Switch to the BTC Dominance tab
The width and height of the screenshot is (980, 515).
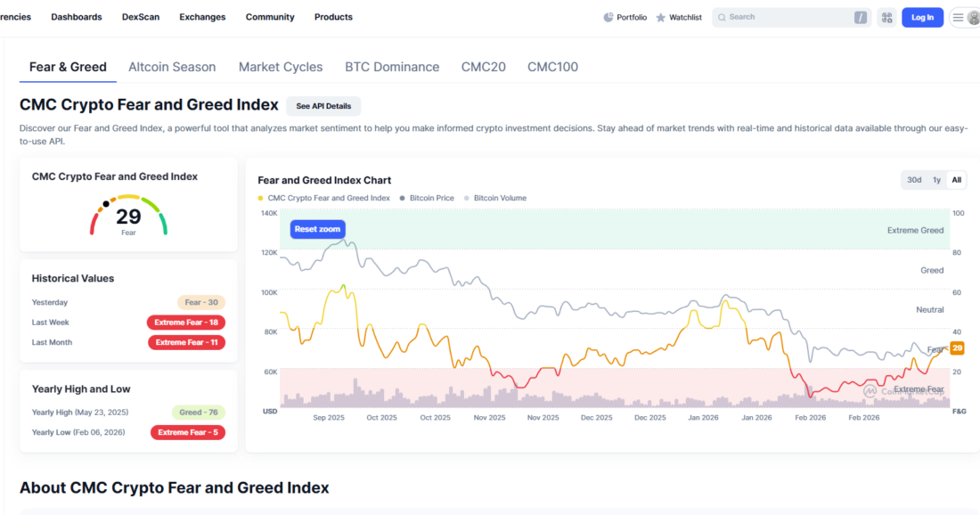tap(392, 67)
